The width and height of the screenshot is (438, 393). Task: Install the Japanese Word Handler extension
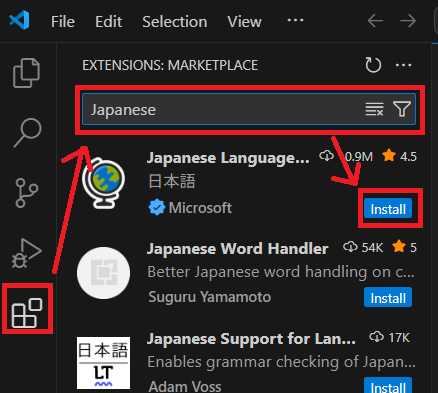click(x=388, y=297)
